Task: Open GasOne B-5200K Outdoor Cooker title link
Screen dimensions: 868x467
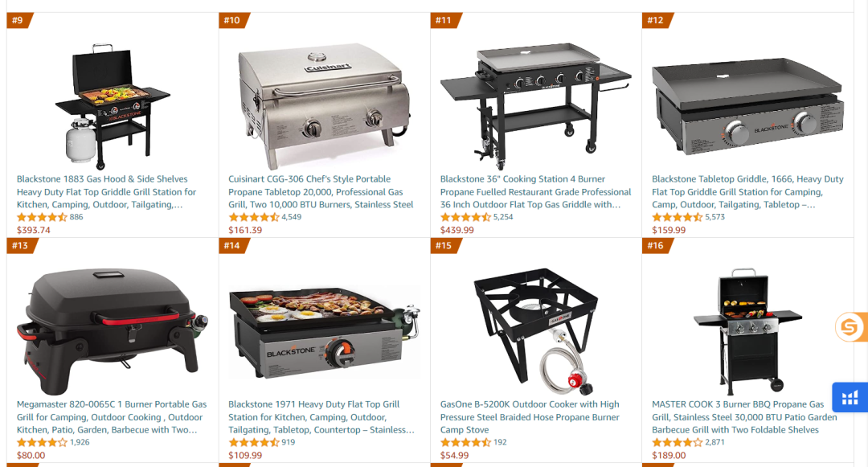Action: point(530,417)
